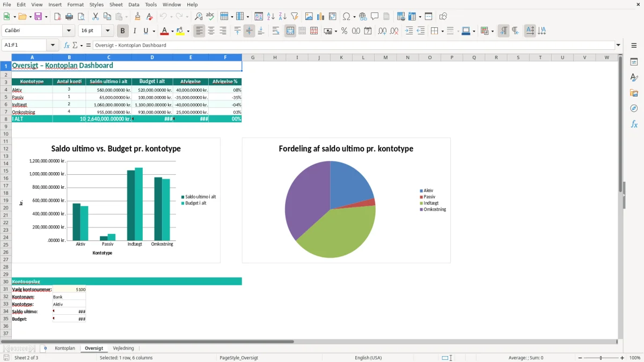Image resolution: width=644 pixels, height=362 pixels.
Task: Align text left
Action: (x=199, y=31)
